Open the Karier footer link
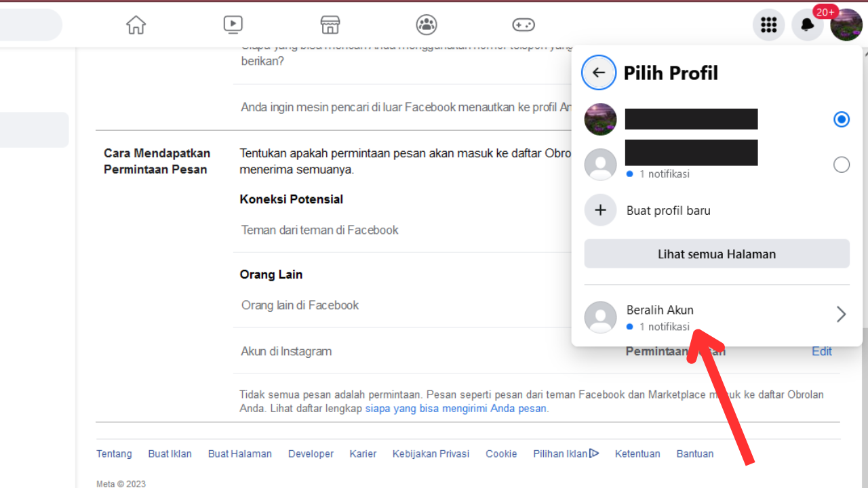Image resolution: width=868 pixels, height=488 pixels. [363, 453]
